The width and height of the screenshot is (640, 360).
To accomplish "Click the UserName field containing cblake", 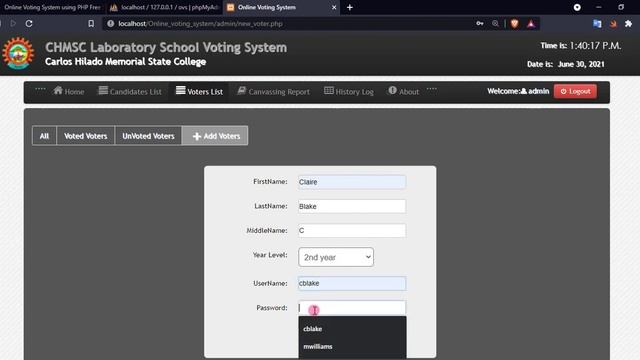I will (x=352, y=283).
